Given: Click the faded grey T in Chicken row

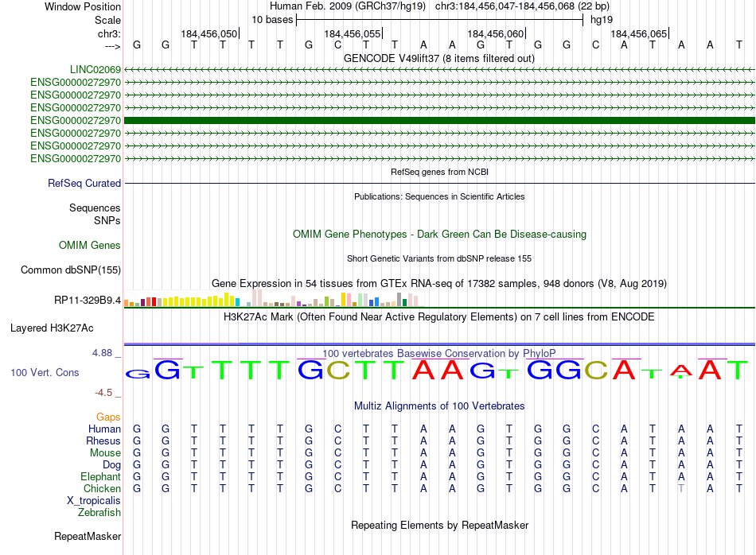Looking at the screenshot, I should coord(681,489).
